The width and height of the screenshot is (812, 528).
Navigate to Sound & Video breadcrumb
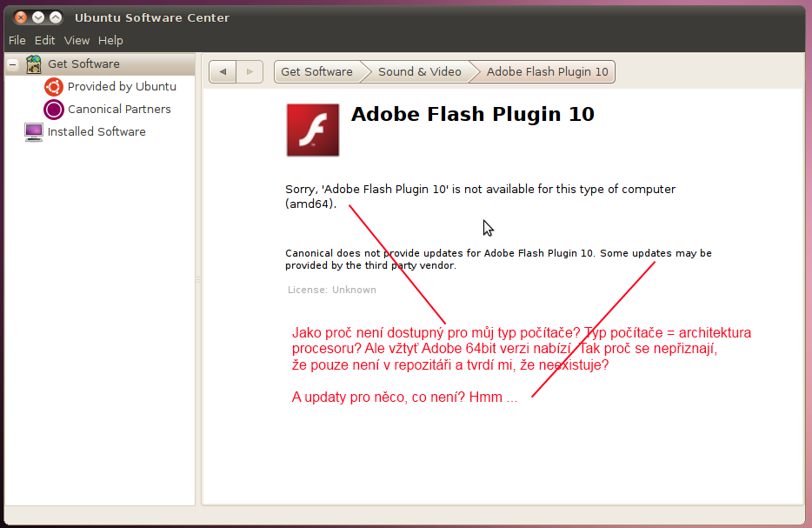coord(419,71)
